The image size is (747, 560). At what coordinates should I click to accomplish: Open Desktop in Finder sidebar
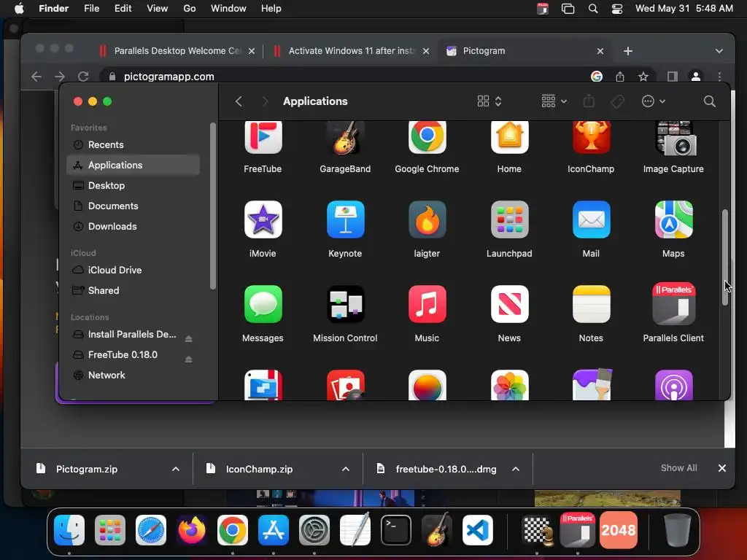(133, 186)
